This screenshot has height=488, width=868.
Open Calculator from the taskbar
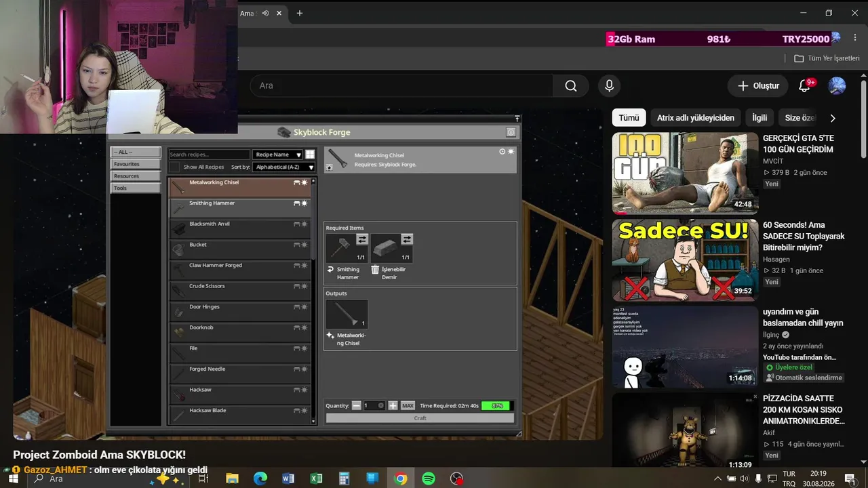pyautogui.click(x=344, y=479)
